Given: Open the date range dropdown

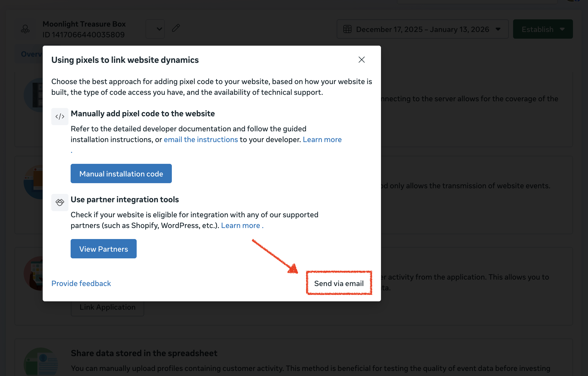Looking at the screenshot, I should click(423, 29).
